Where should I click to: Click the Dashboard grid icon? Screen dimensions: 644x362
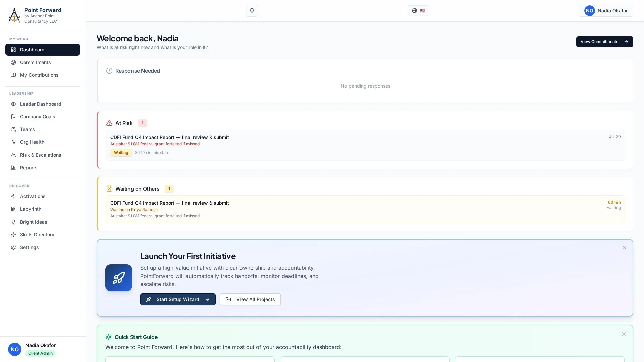[13, 50]
